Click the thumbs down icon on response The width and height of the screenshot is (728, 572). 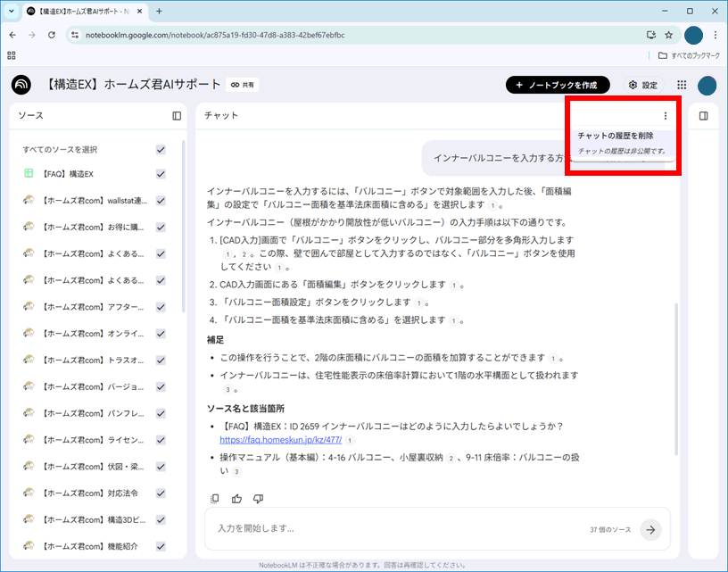[258, 499]
